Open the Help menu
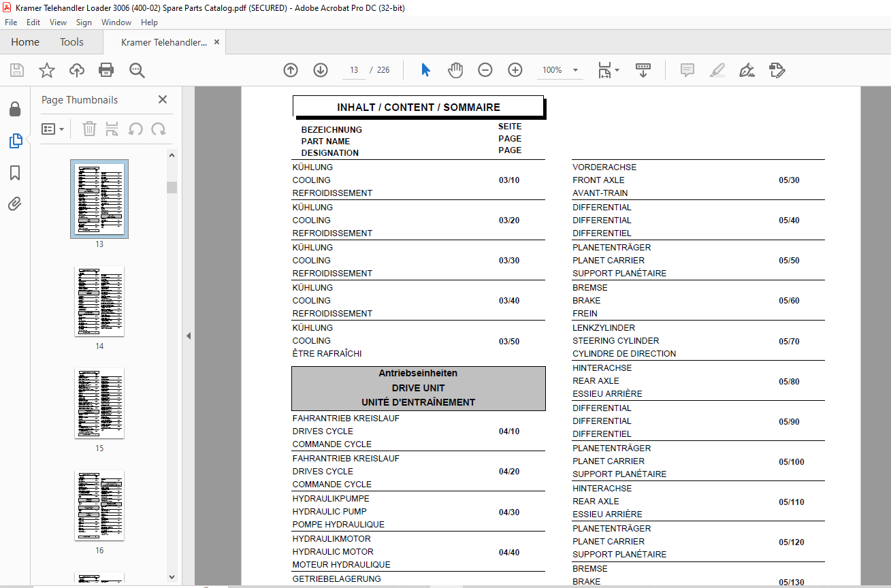Image resolution: width=891 pixels, height=588 pixels. tap(149, 22)
